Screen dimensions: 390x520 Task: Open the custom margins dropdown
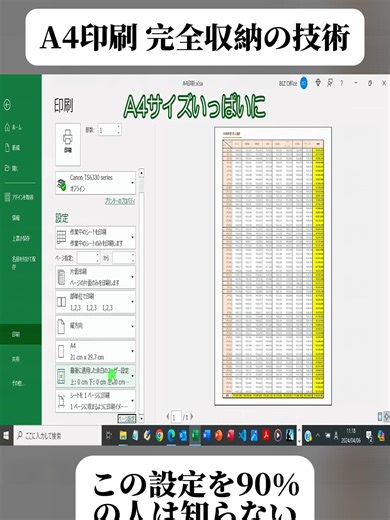click(96, 376)
